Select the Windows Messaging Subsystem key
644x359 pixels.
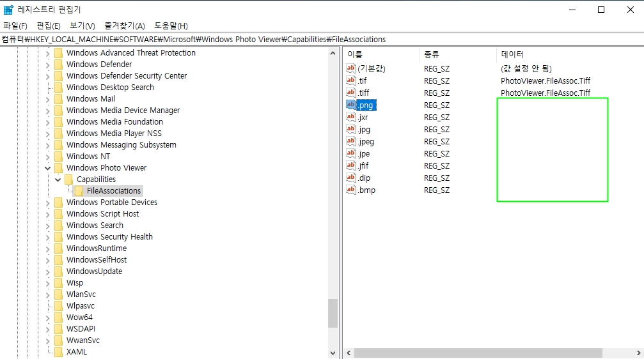(121, 145)
